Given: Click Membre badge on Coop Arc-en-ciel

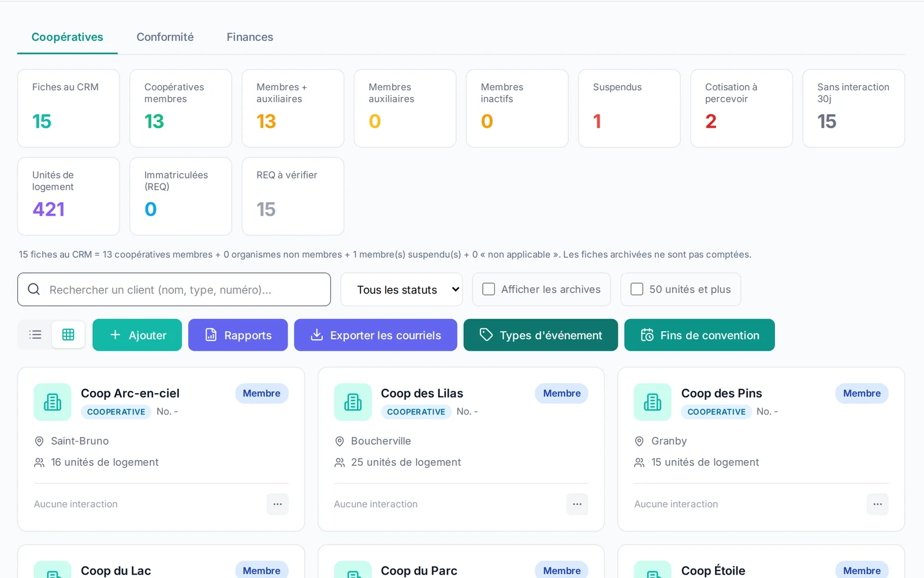Looking at the screenshot, I should 262,393.
